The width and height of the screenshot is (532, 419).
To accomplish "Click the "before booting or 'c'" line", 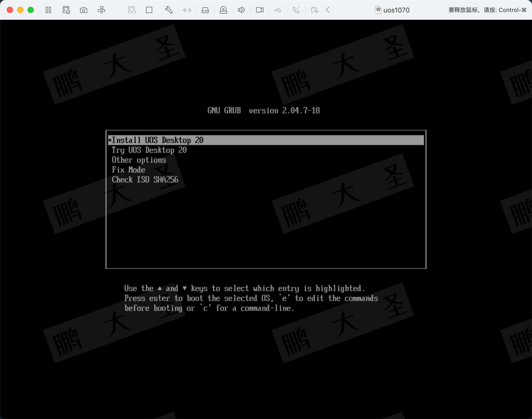I will 209,308.
